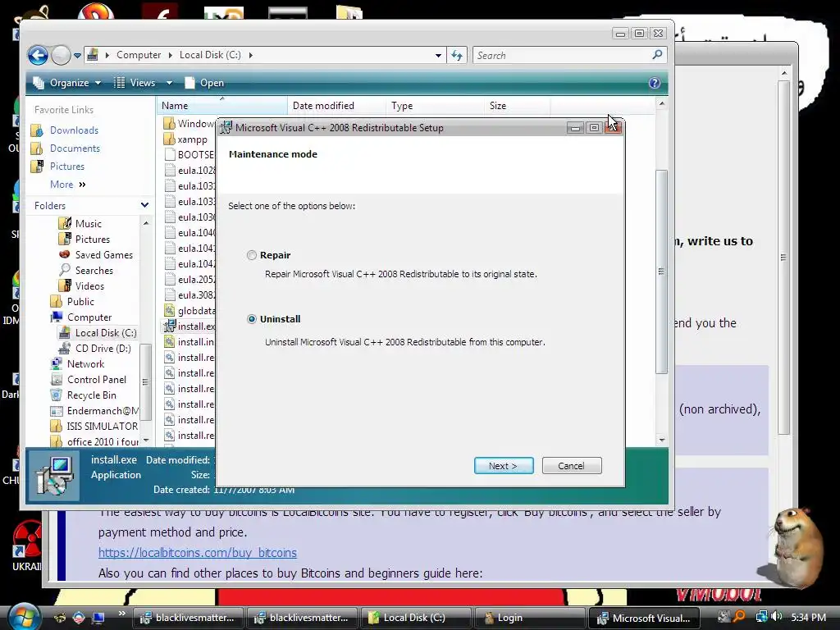This screenshot has height=630, width=840.
Task: Open the localbitcoins.com buy_bitcoins link
Action: tap(197, 552)
